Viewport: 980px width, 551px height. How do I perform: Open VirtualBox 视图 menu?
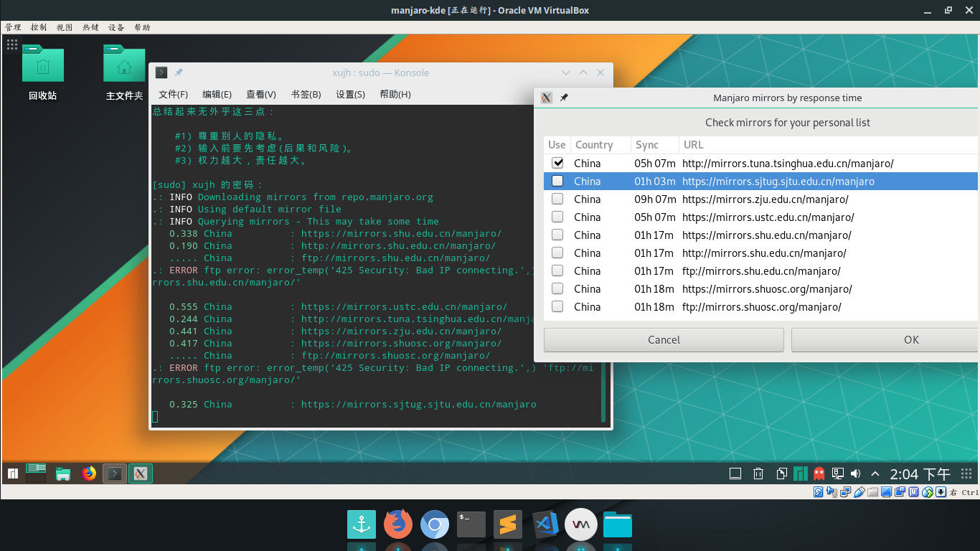pos(65,27)
